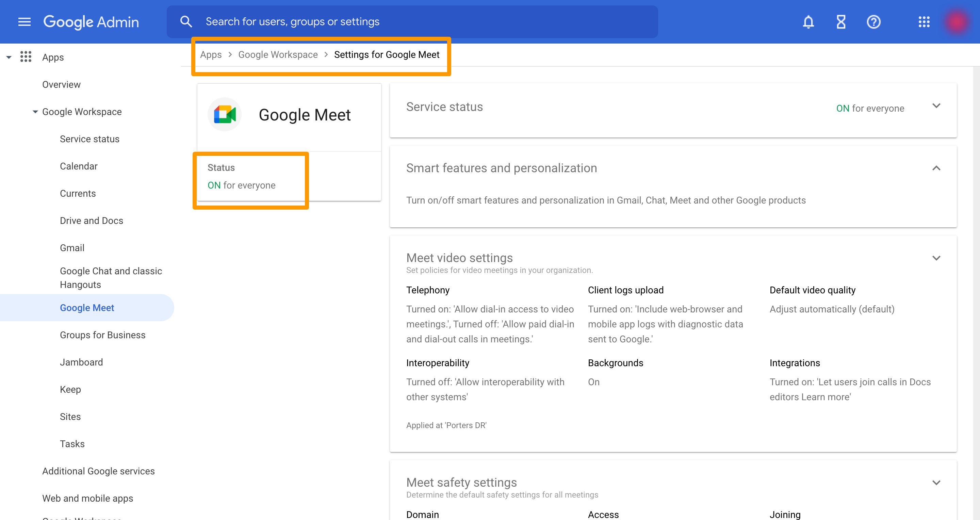Open Web and mobile apps
The height and width of the screenshot is (520, 980).
tap(87, 498)
